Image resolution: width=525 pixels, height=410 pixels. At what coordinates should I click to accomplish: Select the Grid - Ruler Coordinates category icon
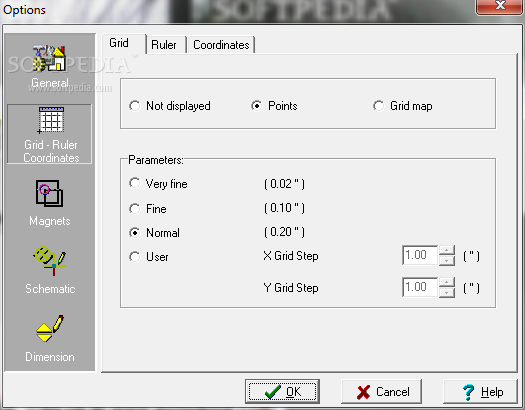tap(50, 134)
